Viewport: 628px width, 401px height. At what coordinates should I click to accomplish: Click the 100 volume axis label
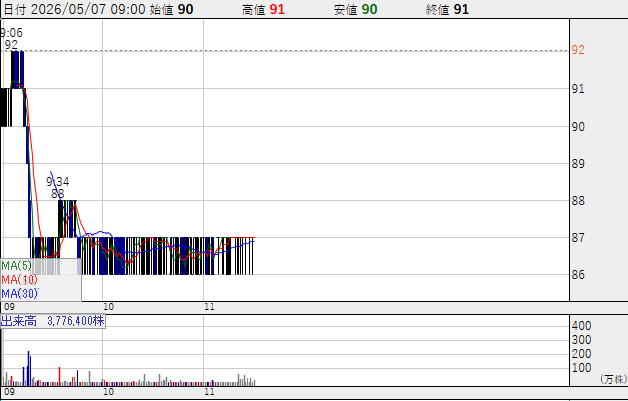[x=582, y=368]
